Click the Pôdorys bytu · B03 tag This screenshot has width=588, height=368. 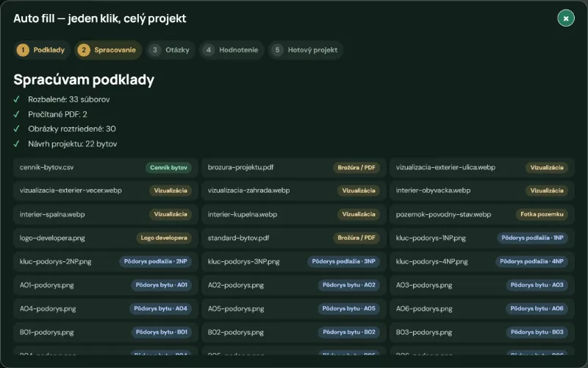537,333
